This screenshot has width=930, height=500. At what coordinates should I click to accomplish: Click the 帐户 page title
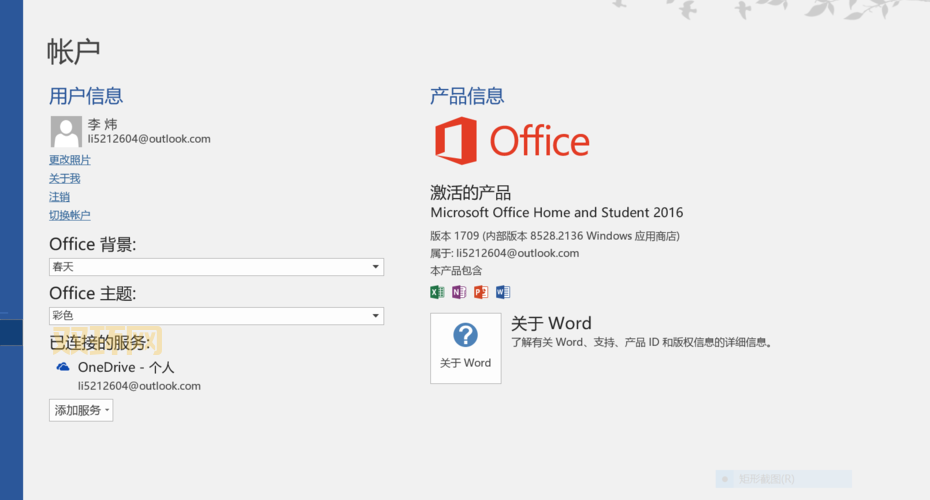pos(74,52)
